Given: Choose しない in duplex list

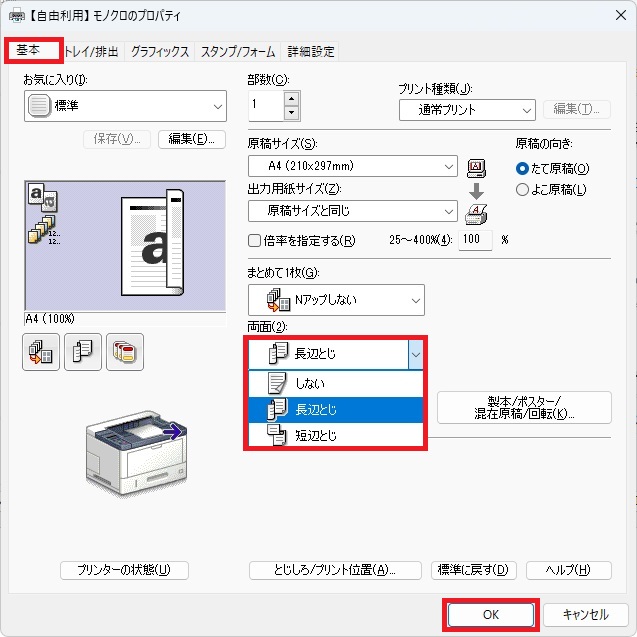Looking at the screenshot, I should pyautogui.click(x=336, y=384).
